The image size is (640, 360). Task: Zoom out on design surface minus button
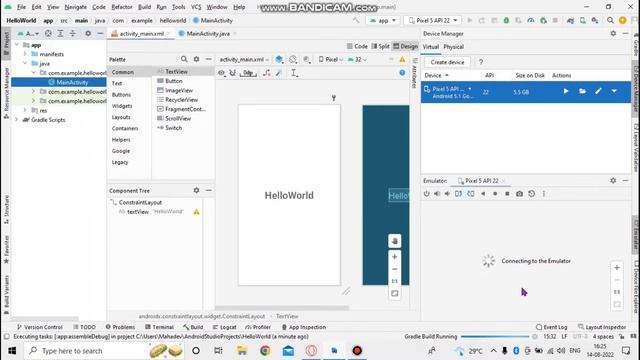(394, 269)
